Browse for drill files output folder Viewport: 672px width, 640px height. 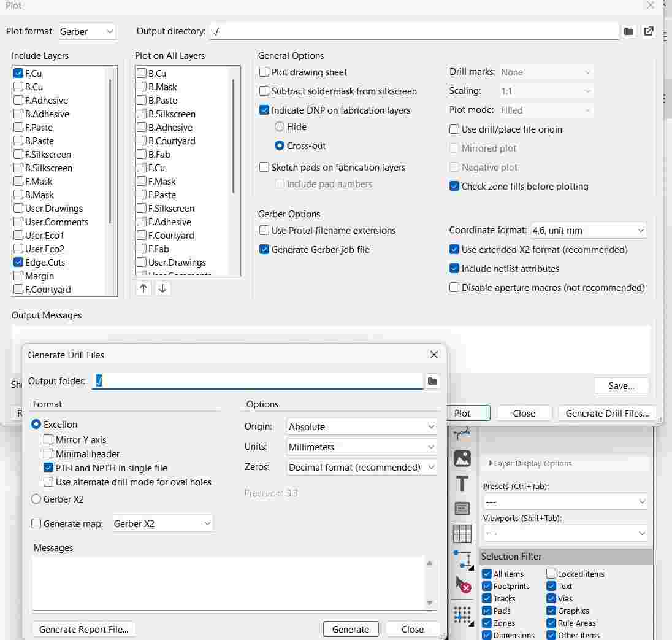coord(432,381)
